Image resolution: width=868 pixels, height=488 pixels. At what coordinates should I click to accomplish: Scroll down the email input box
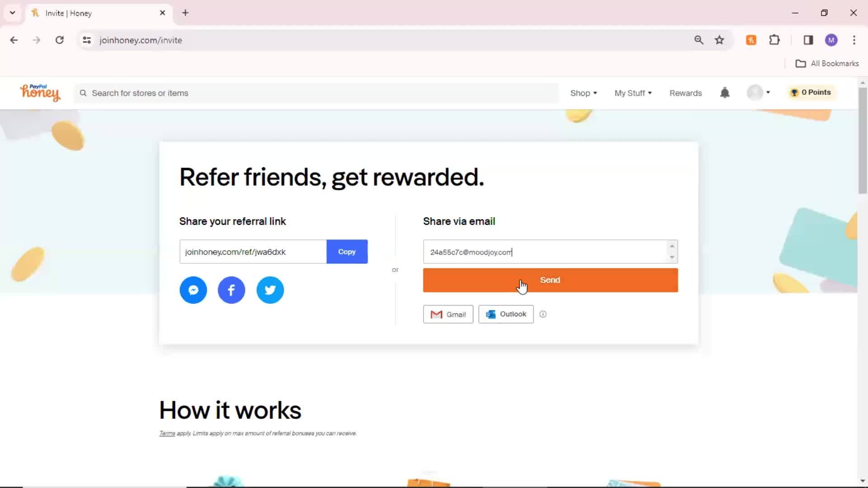coord(672,257)
